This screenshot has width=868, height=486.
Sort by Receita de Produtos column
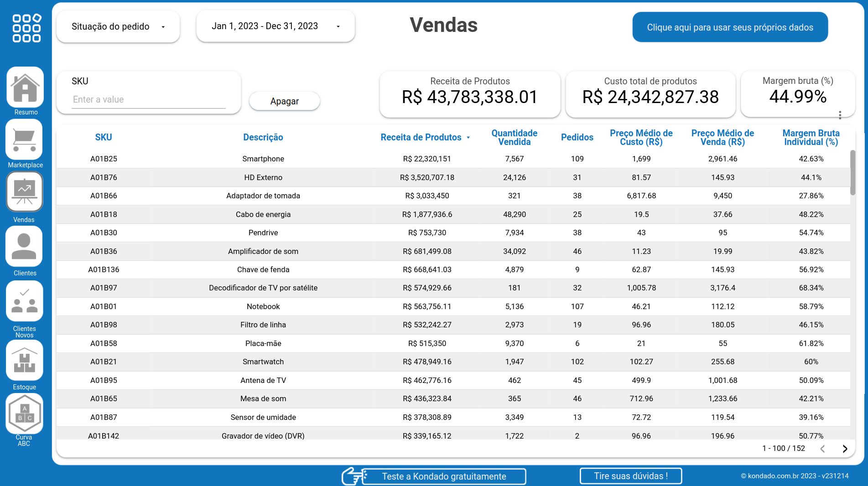click(421, 137)
